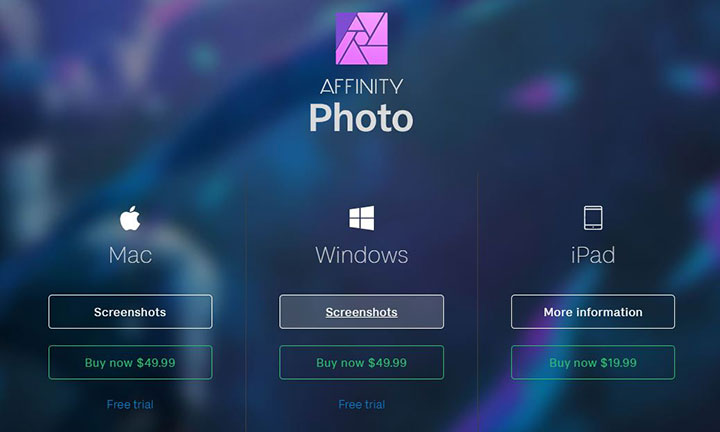The image size is (720, 432).
Task: Click the large Photo heading
Action: coord(361,118)
